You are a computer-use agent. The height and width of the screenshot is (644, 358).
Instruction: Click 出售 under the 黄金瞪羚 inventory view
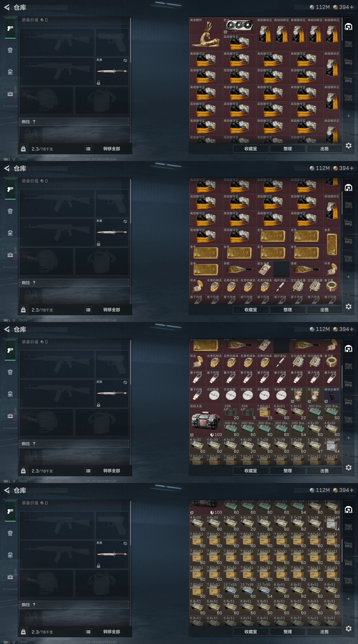[324, 149]
